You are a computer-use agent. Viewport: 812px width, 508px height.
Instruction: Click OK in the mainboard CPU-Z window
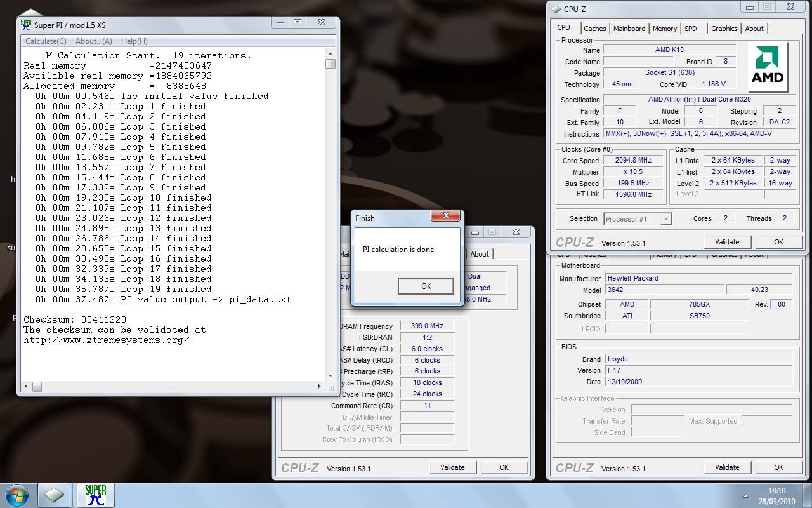point(778,467)
